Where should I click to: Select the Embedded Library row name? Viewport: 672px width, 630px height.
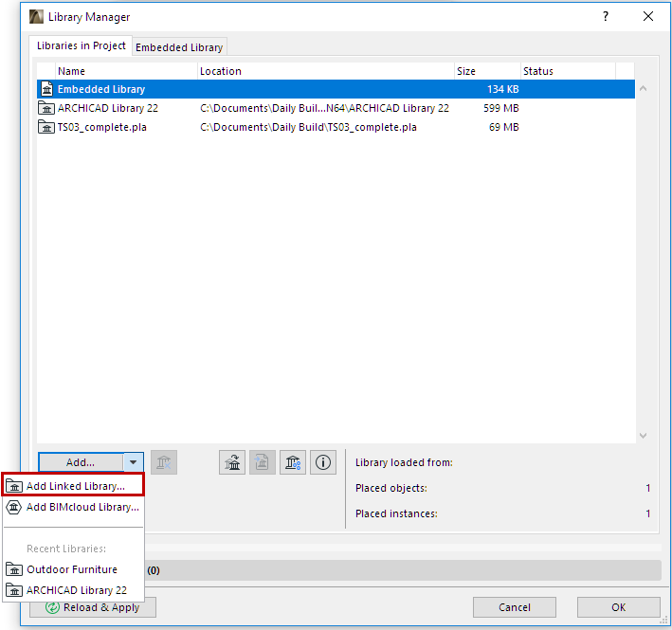click(x=101, y=89)
